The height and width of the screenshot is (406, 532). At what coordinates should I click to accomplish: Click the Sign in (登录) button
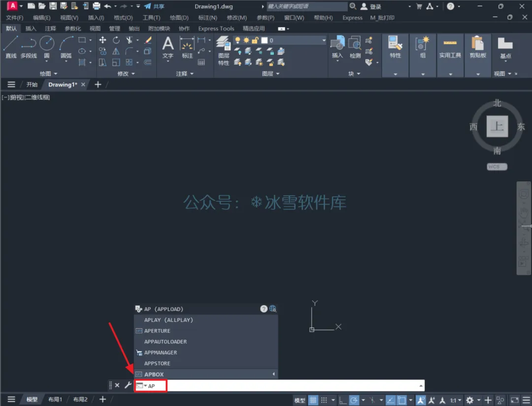pyautogui.click(x=371, y=6)
